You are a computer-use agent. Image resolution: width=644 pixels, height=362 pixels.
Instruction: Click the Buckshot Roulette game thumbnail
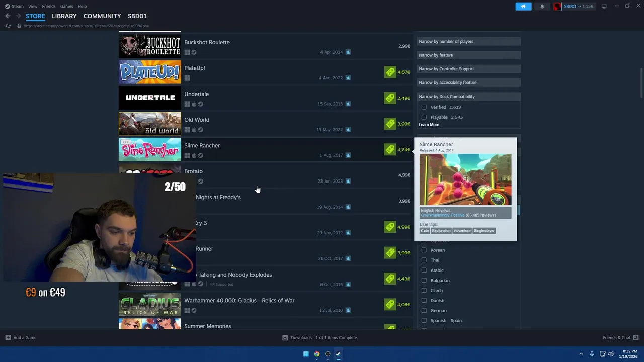click(150, 46)
